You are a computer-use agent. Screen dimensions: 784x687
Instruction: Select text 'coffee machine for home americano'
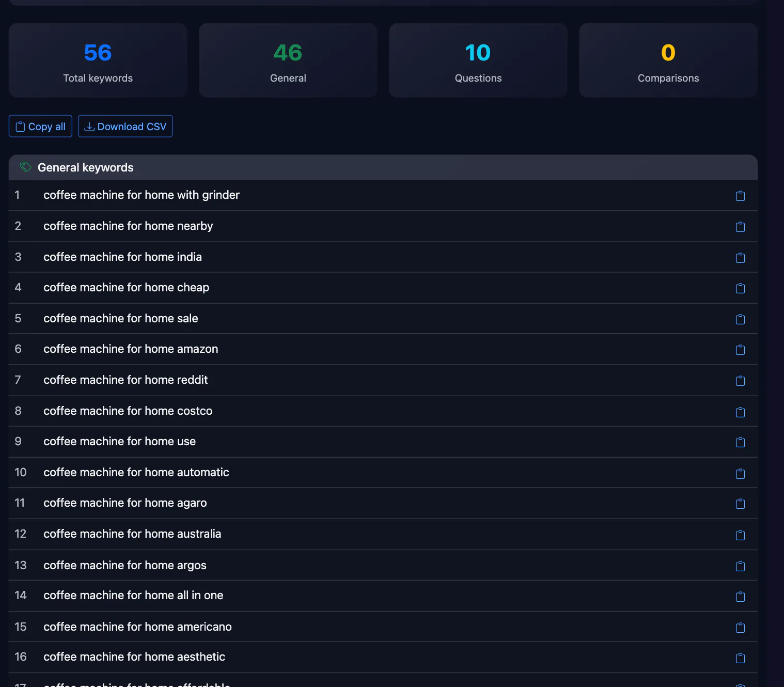tap(137, 627)
